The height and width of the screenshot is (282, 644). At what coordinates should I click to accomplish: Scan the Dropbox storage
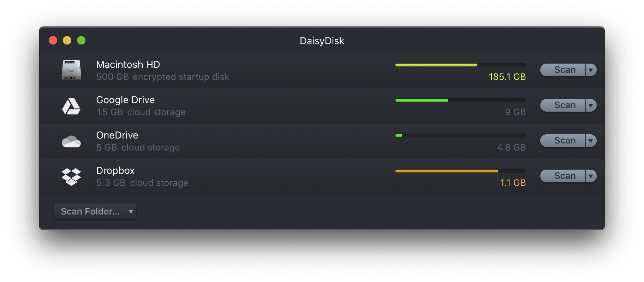[x=563, y=176]
